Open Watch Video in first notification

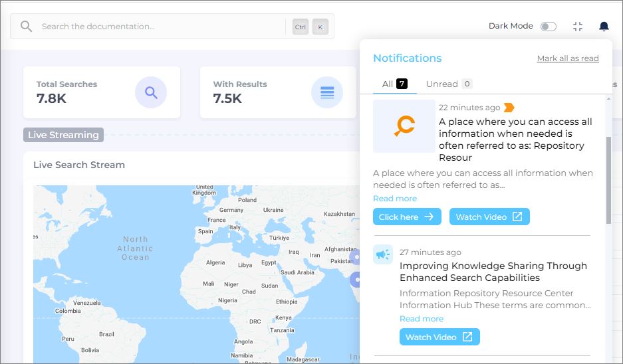point(489,217)
